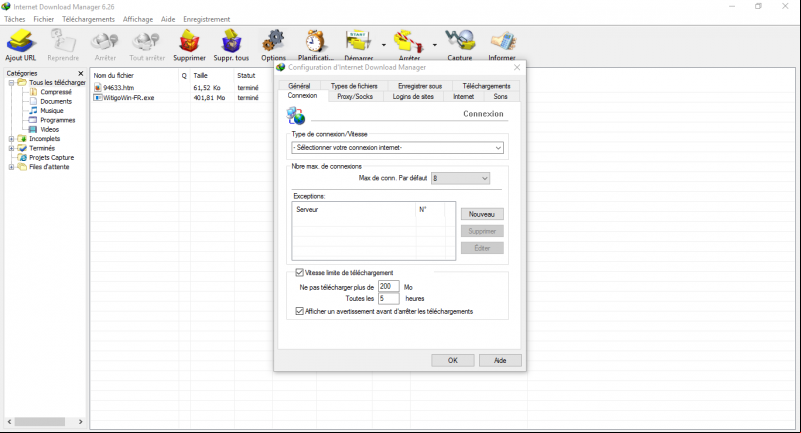The image size is (801, 433).
Task: Click the Arrêter toolbar icon beside Reprendre
Action: pyautogui.click(x=105, y=41)
